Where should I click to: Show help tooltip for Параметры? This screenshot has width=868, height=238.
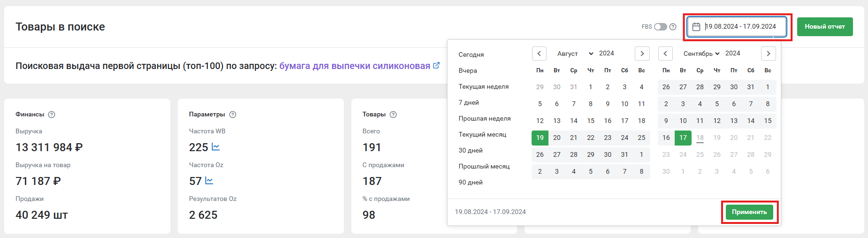(x=233, y=115)
